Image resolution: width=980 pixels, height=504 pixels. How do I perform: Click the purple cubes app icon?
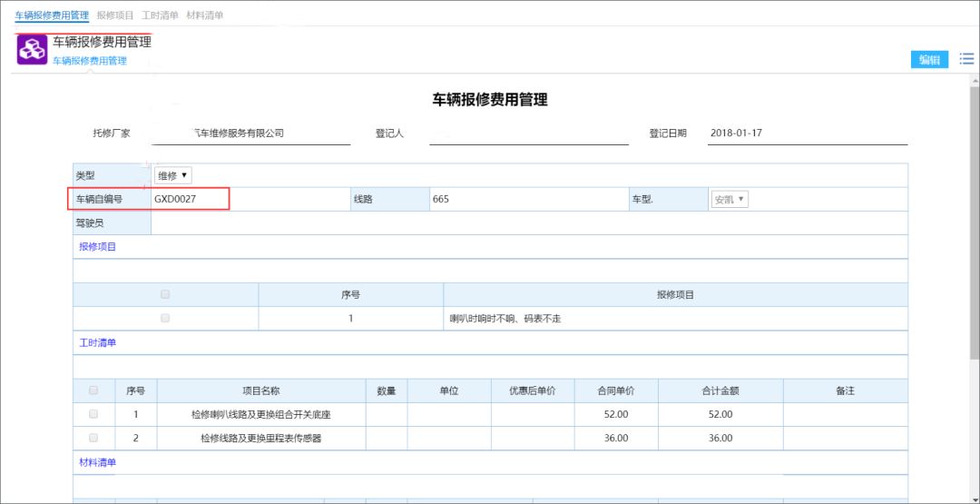point(32,50)
